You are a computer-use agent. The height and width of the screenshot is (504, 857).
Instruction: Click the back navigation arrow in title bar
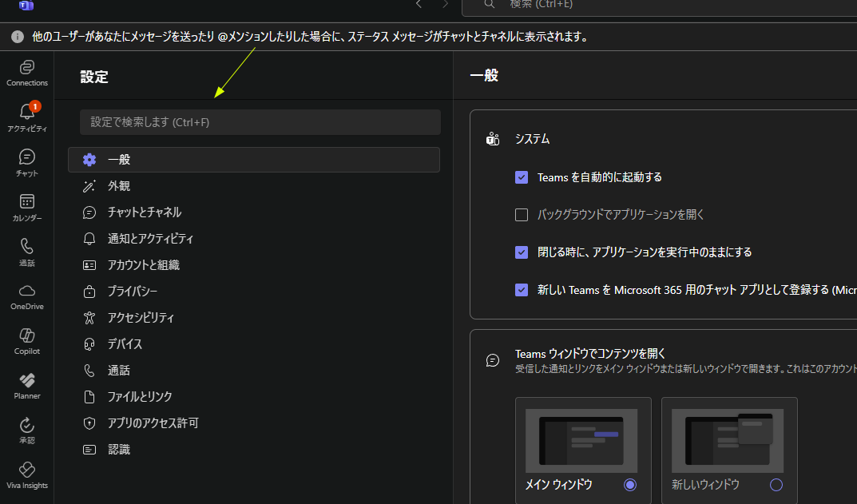pos(419,5)
